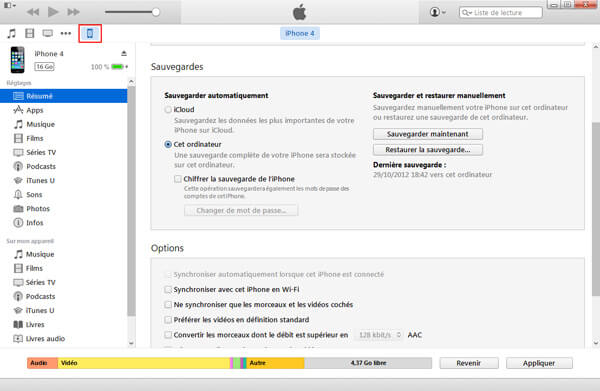Eject the iPhone 4 device
Image resolution: width=600 pixels, height=391 pixels.
[124, 53]
